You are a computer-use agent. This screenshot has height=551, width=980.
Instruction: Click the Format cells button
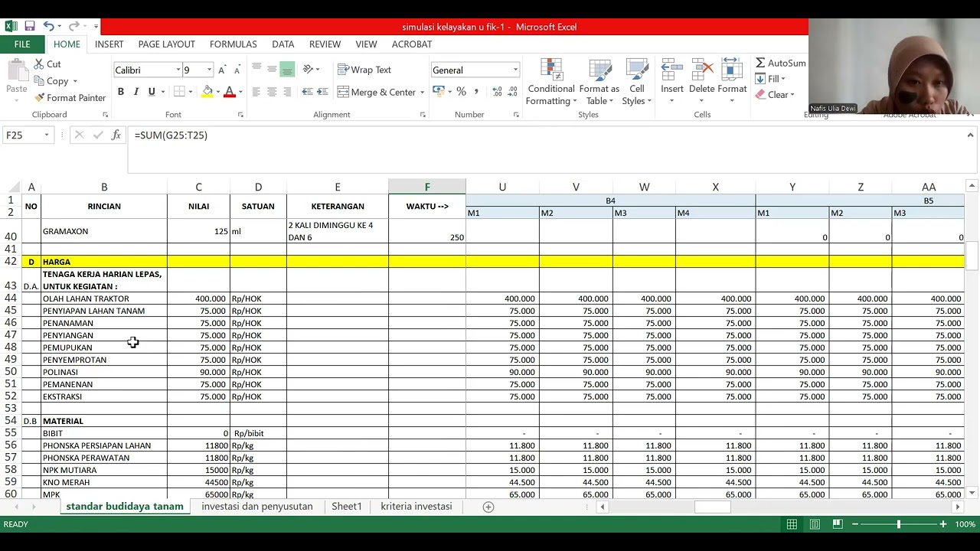pyautogui.click(x=732, y=81)
